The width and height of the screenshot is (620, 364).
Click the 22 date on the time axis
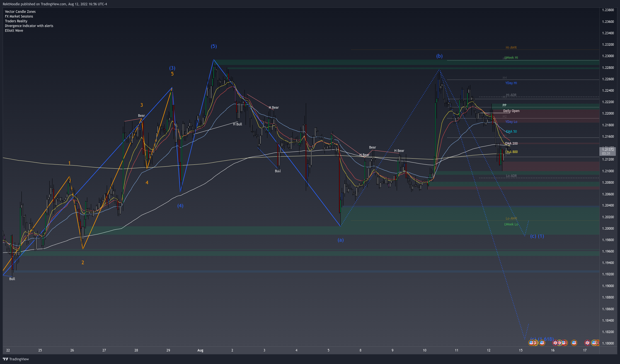pos(8,350)
